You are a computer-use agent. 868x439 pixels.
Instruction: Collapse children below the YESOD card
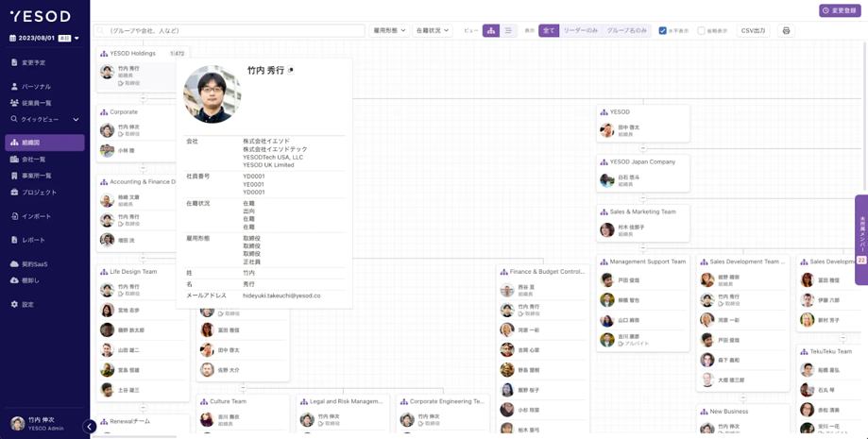click(642, 148)
